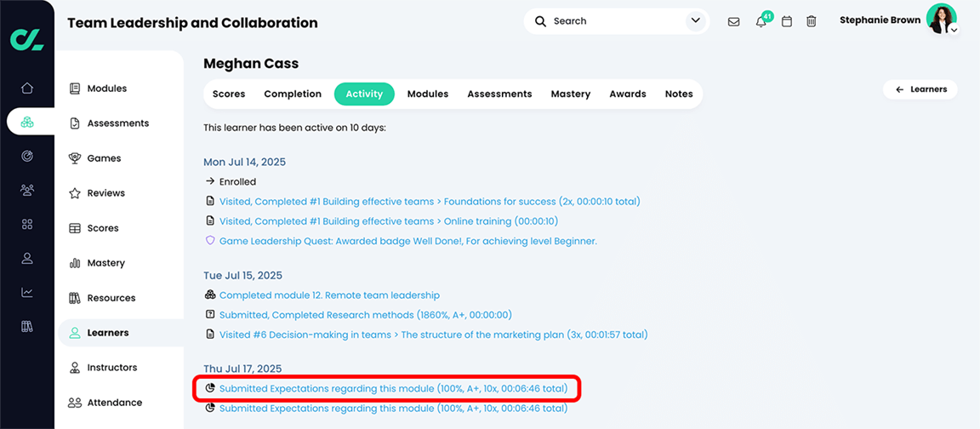This screenshot has width=980, height=429.
Task: Switch to the learner Modules tab
Action: (x=428, y=94)
